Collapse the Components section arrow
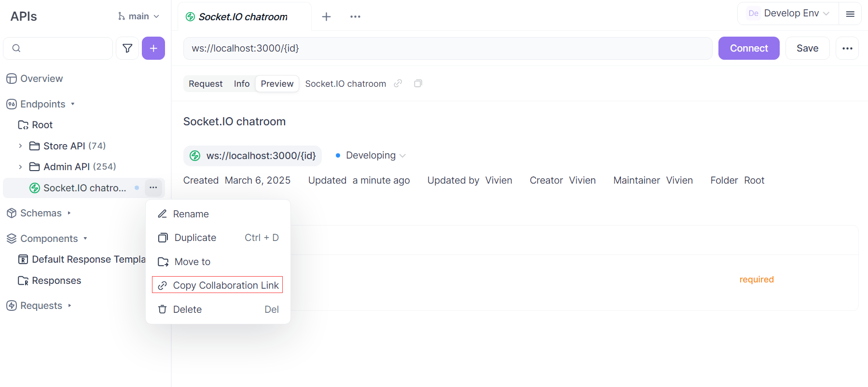 (85, 239)
